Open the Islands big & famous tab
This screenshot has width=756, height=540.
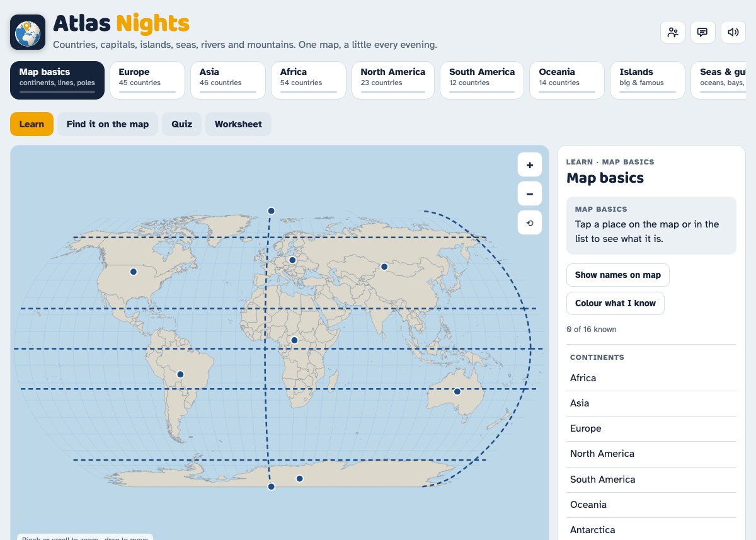(x=648, y=80)
